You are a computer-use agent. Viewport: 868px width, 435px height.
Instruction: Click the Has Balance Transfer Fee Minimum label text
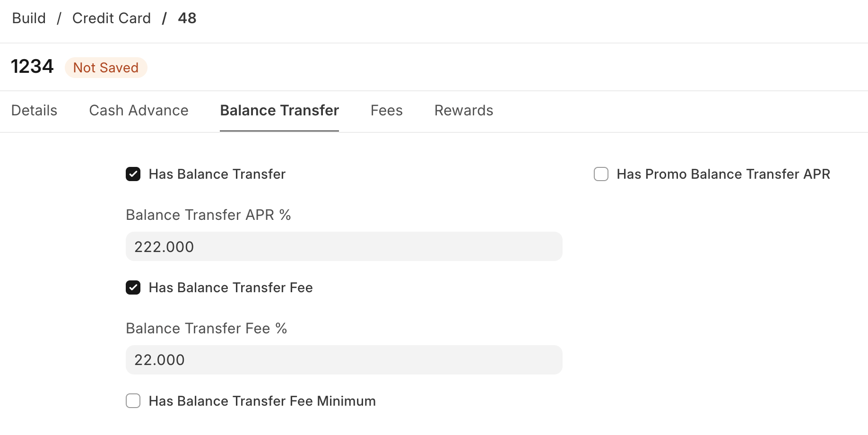(x=262, y=401)
